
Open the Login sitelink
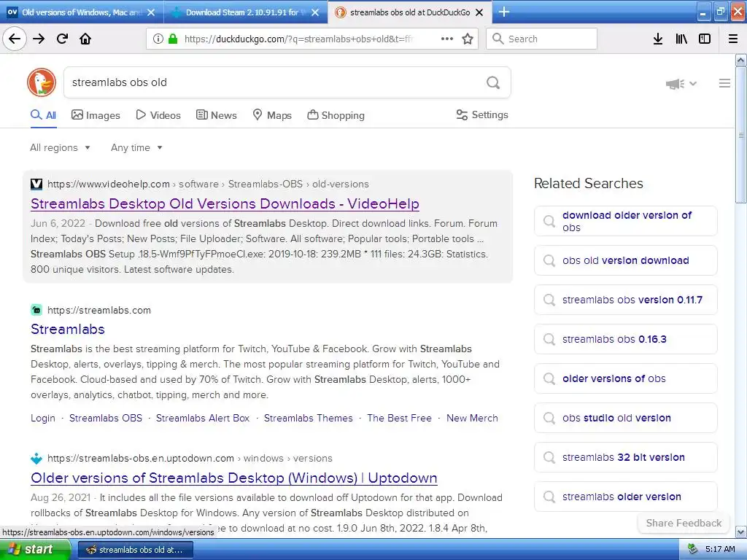coord(43,418)
